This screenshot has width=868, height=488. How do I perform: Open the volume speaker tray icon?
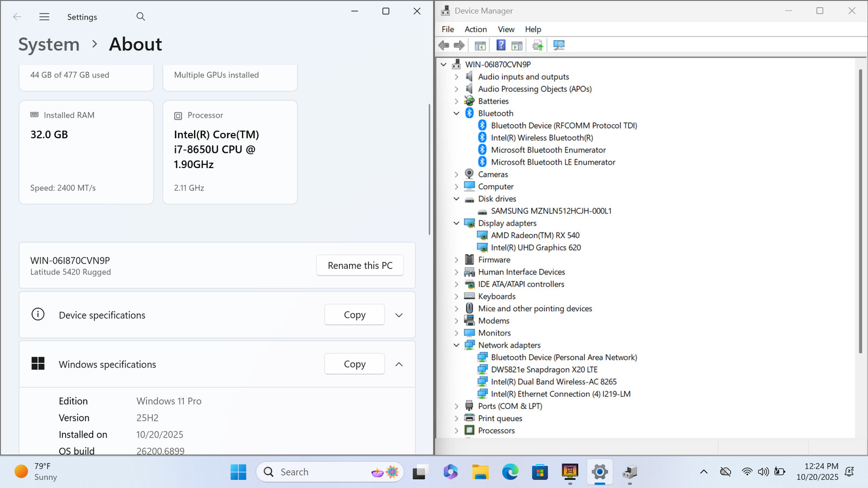click(x=763, y=472)
